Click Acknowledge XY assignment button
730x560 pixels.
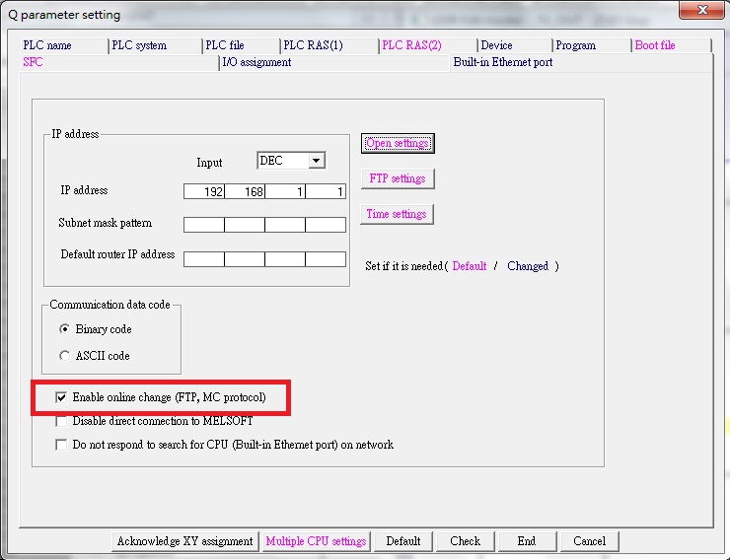point(185,541)
